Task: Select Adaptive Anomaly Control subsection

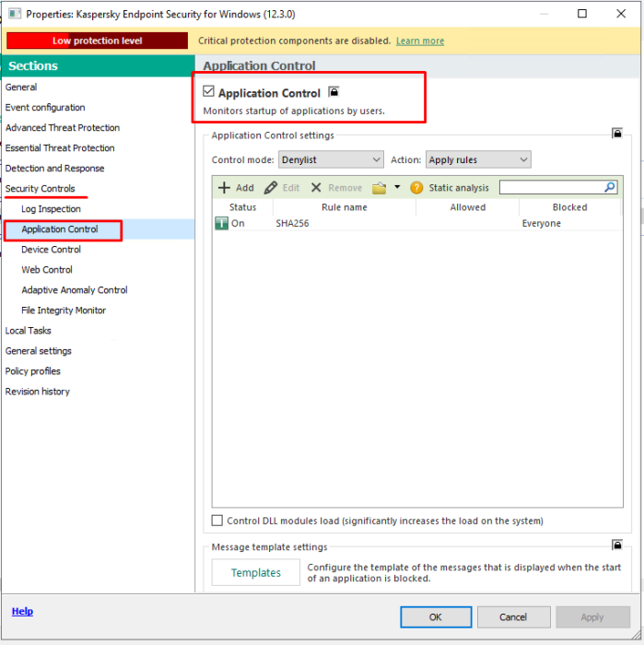Action: click(75, 290)
